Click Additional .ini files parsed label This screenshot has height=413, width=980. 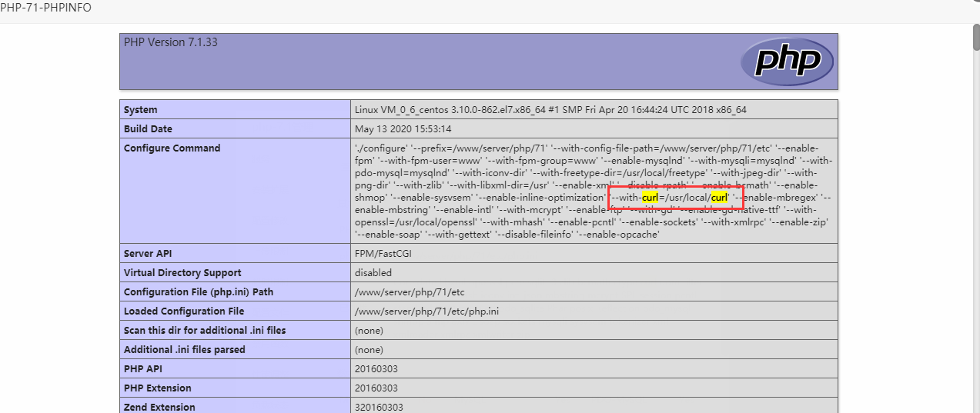tap(185, 350)
